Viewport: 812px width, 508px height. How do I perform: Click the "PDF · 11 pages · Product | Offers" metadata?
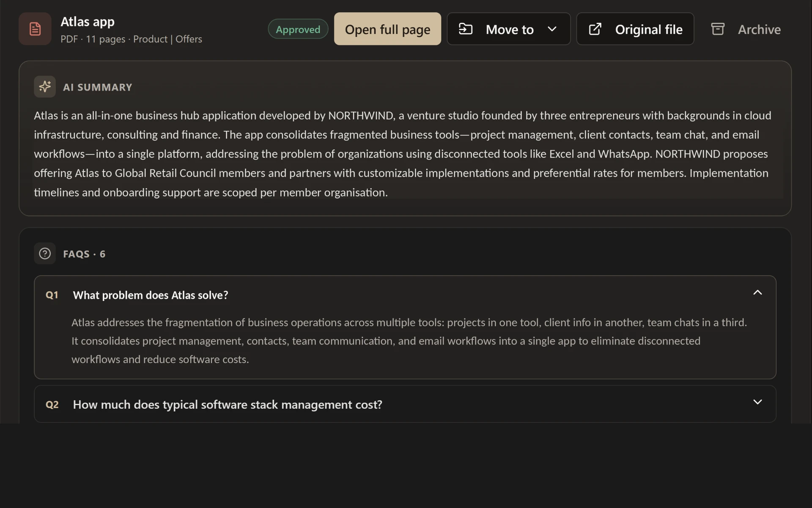point(131,39)
